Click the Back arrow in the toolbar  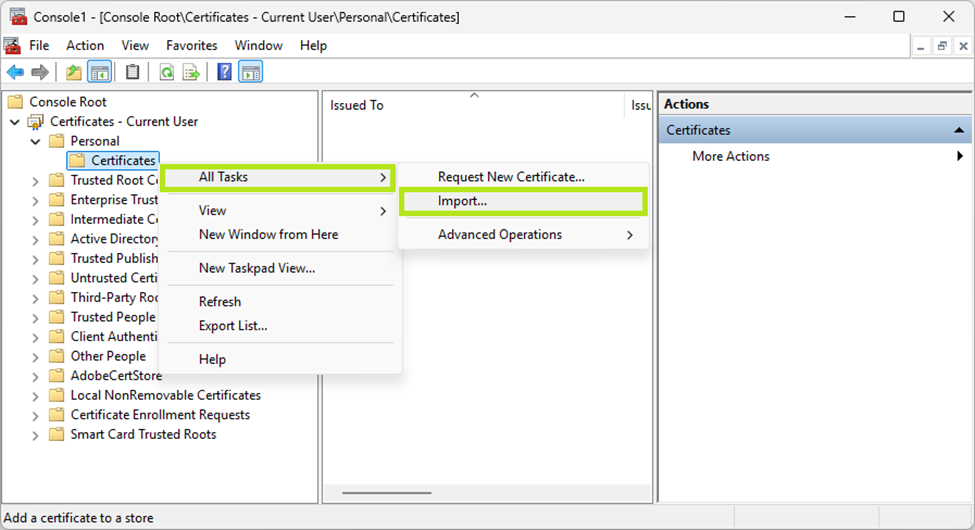(15, 72)
